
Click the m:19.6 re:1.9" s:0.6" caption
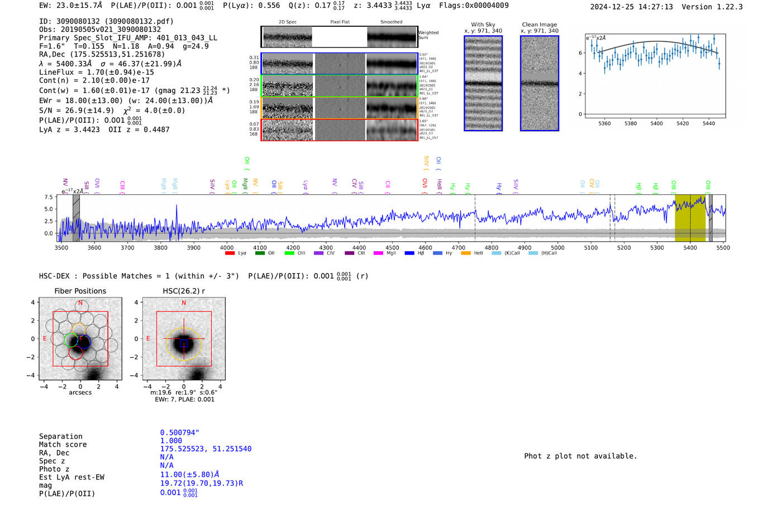184,392
